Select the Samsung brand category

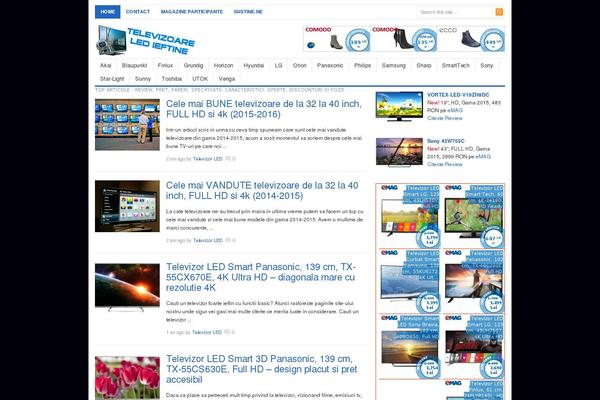point(394,65)
